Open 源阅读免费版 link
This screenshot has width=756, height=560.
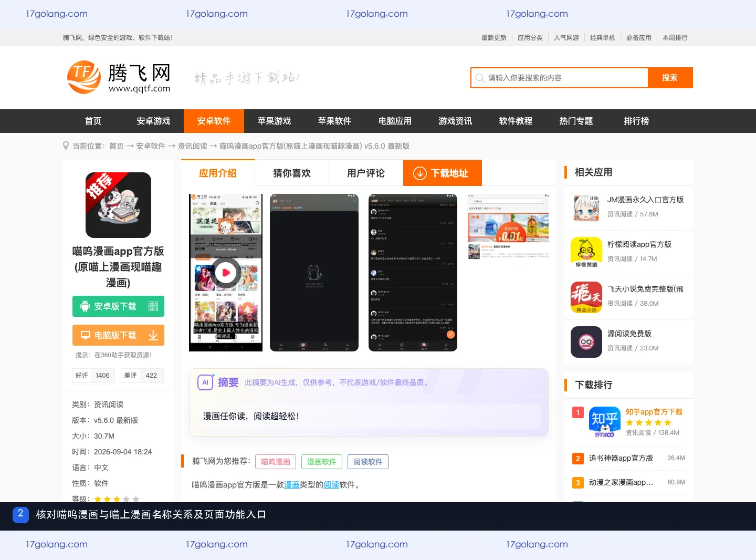pyautogui.click(x=629, y=334)
